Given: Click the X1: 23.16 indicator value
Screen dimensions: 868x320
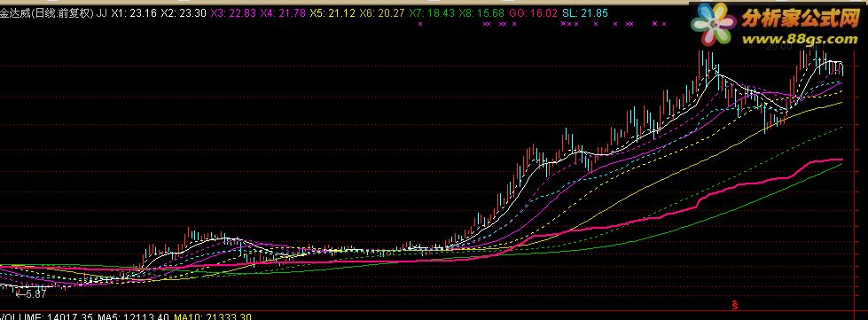Looking at the screenshot, I should pos(135,13).
